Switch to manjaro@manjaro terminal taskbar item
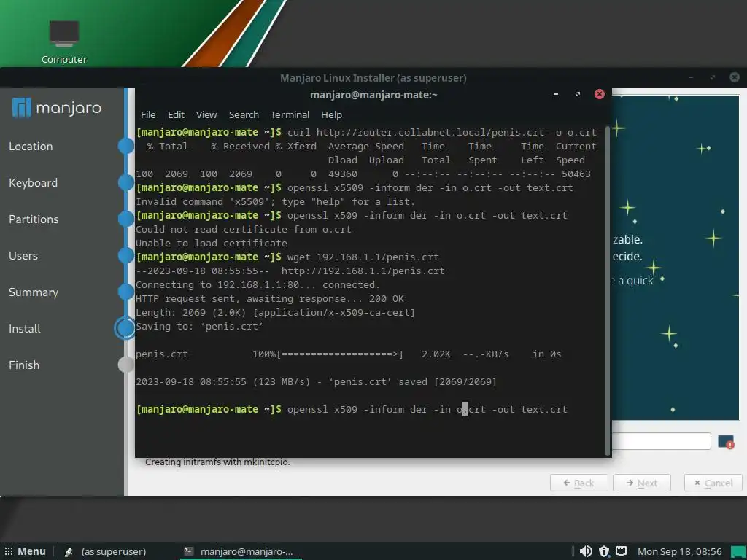Screen dimensions: 747x560 point(240,551)
